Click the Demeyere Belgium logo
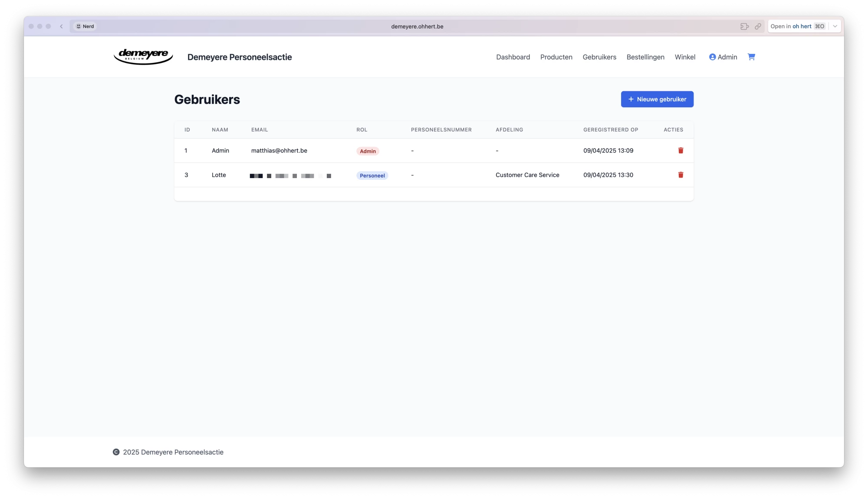 (x=143, y=57)
